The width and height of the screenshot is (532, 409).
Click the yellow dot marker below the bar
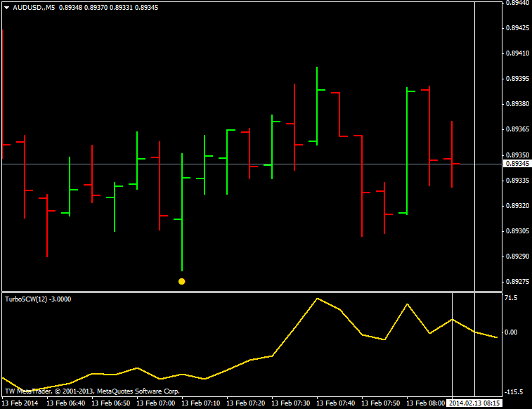click(x=181, y=282)
